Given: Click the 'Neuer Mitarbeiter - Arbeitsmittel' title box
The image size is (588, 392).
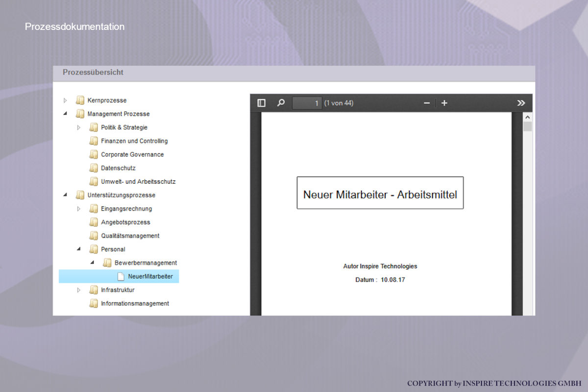Looking at the screenshot, I should pyautogui.click(x=380, y=193).
